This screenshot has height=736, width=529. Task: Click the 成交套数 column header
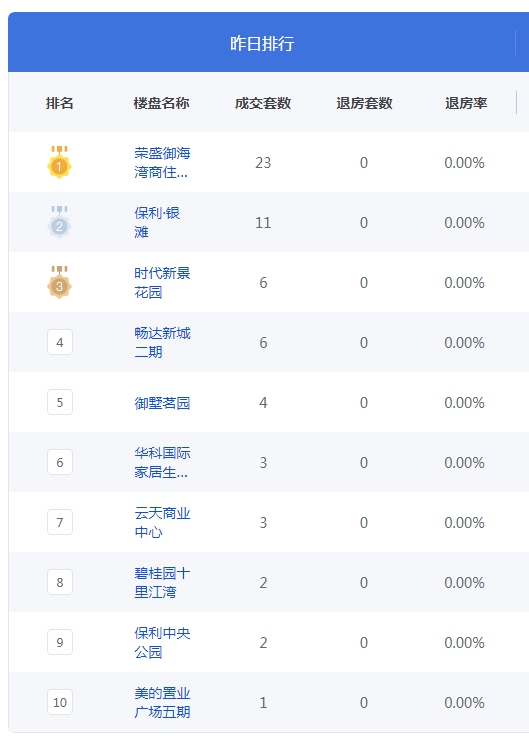point(263,103)
